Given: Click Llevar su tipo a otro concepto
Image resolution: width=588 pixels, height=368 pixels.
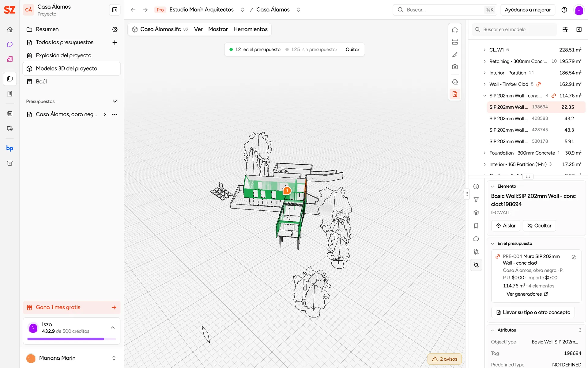Looking at the screenshot, I should pyautogui.click(x=533, y=312).
